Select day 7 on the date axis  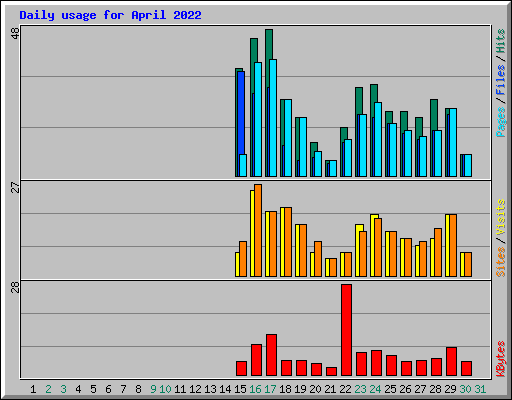[123, 389]
